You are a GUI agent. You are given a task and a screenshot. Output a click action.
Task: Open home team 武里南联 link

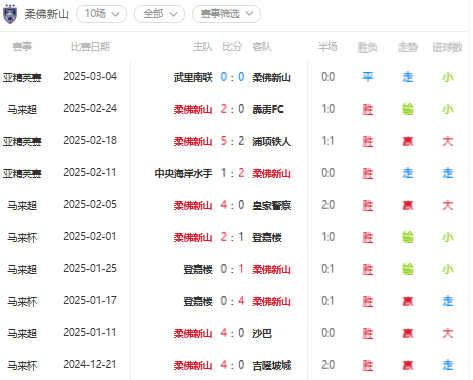(193, 77)
